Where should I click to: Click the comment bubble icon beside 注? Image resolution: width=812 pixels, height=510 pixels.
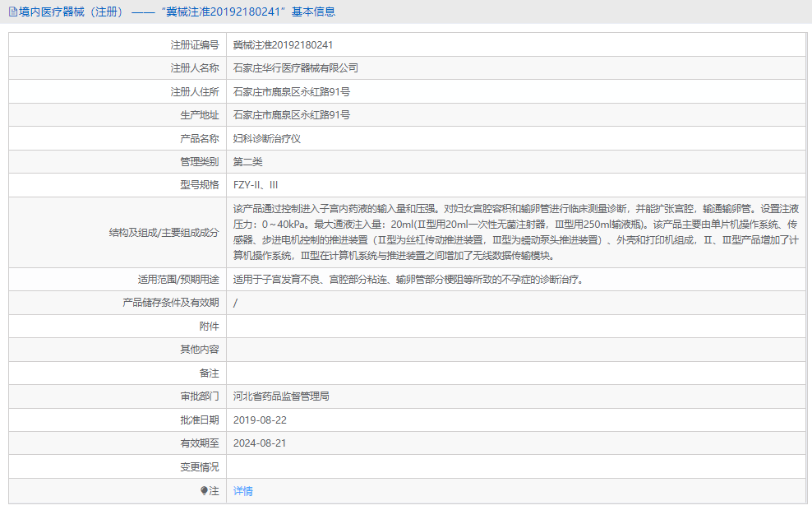(x=205, y=490)
